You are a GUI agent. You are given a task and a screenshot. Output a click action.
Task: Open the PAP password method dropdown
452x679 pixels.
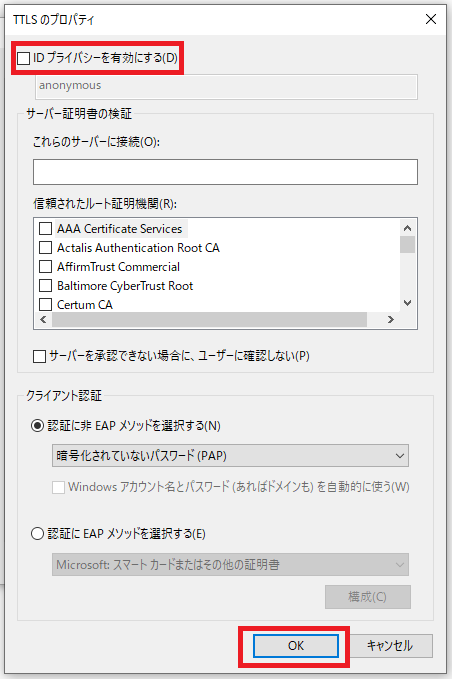click(x=230, y=456)
